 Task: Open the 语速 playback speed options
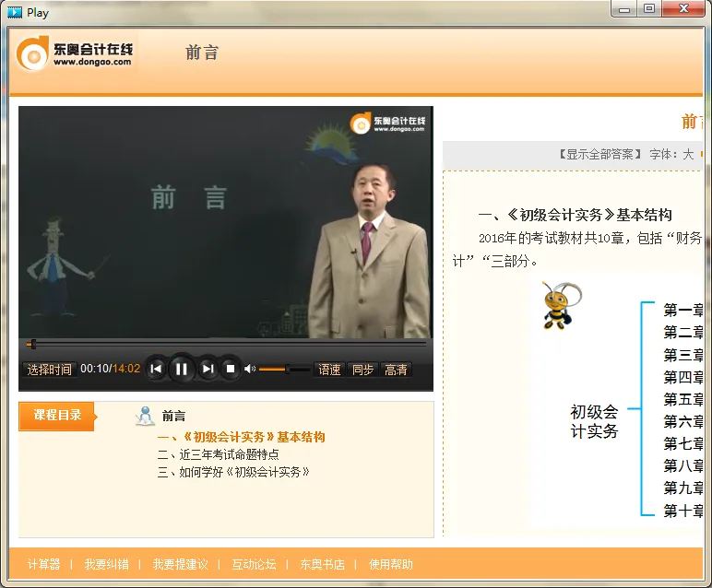pyautogui.click(x=329, y=370)
